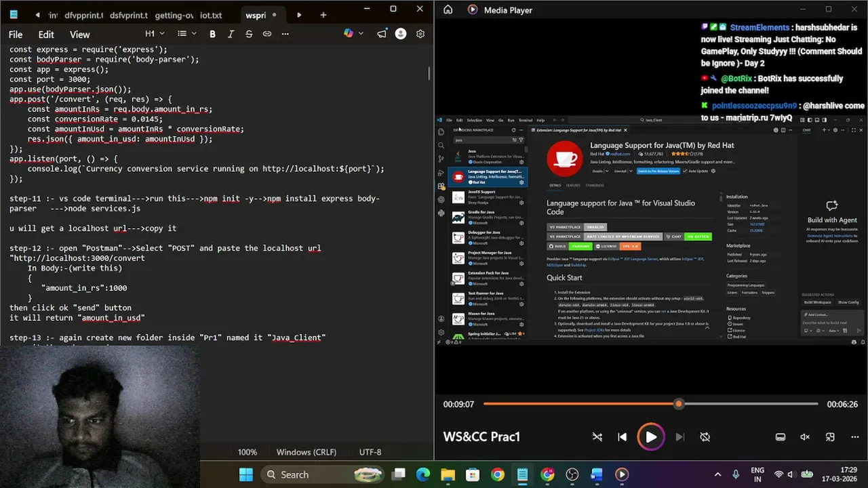This screenshot has height=488, width=868.
Task: Click the Windows Start button
Action: coord(245,474)
